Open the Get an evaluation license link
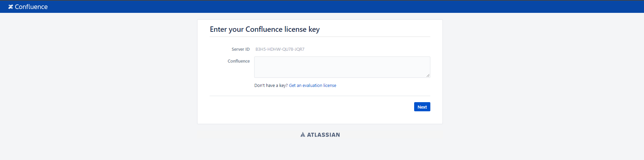 click(313, 86)
